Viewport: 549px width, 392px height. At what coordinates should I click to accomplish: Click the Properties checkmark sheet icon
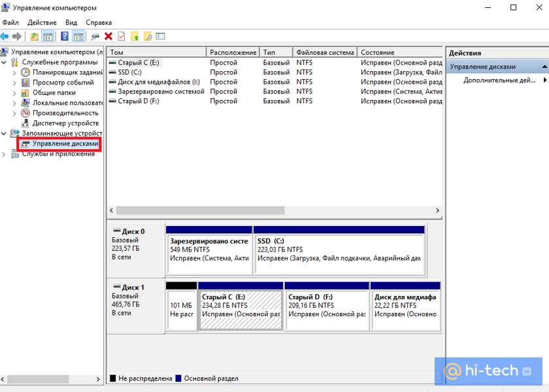[x=121, y=37]
